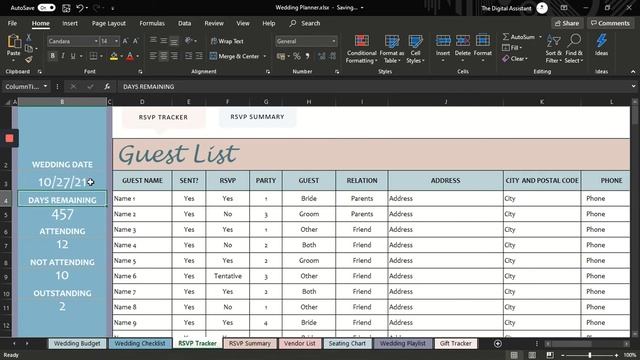
Task: Toggle Bold formatting
Action: (52, 56)
